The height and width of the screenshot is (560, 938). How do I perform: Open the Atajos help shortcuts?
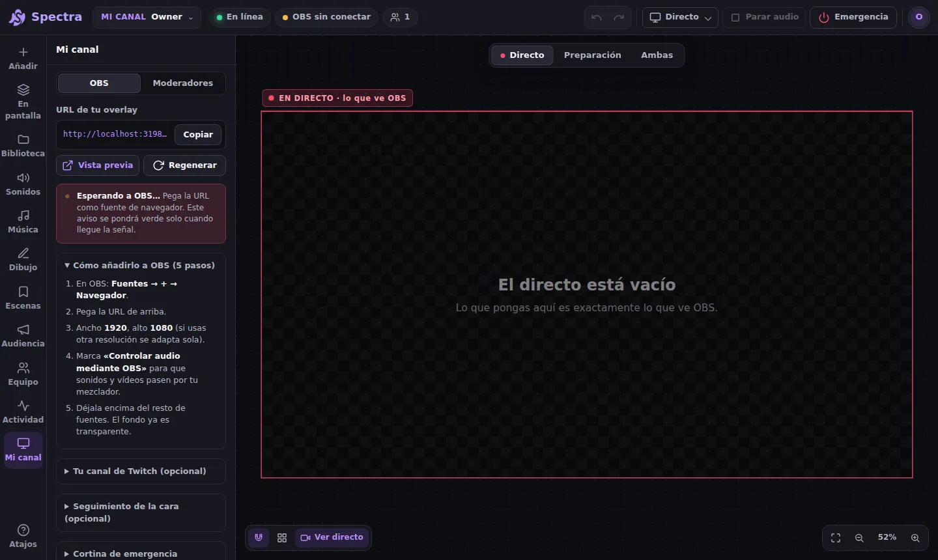tap(23, 537)
